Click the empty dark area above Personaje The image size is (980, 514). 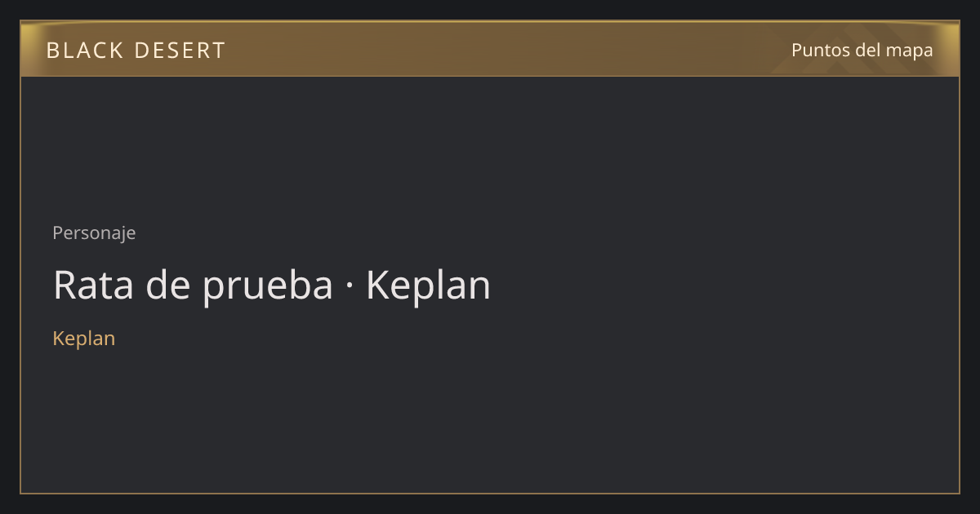490,147
